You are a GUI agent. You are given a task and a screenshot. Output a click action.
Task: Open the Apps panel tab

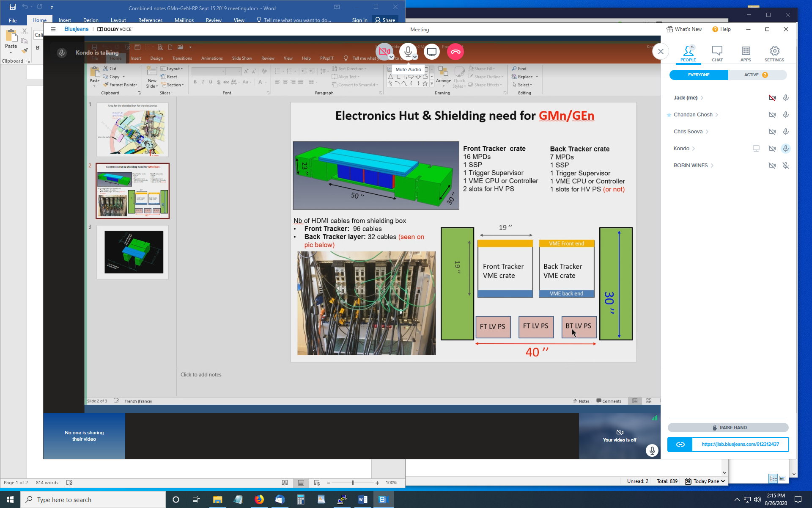coord(746,54)
